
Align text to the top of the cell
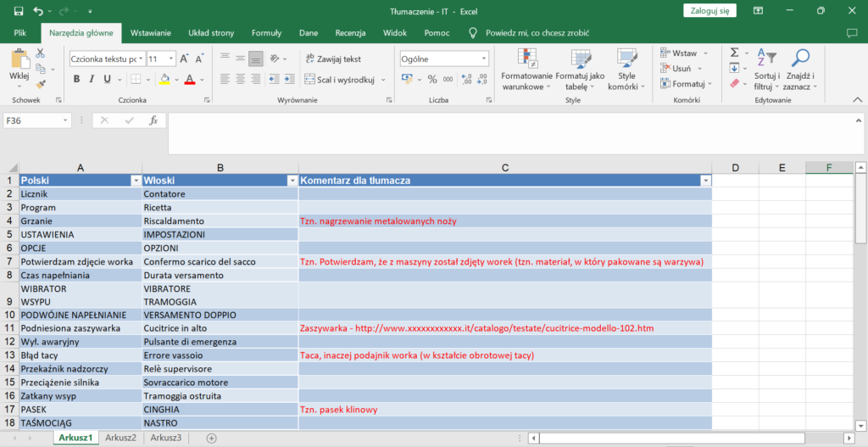(x=225, y=59)
